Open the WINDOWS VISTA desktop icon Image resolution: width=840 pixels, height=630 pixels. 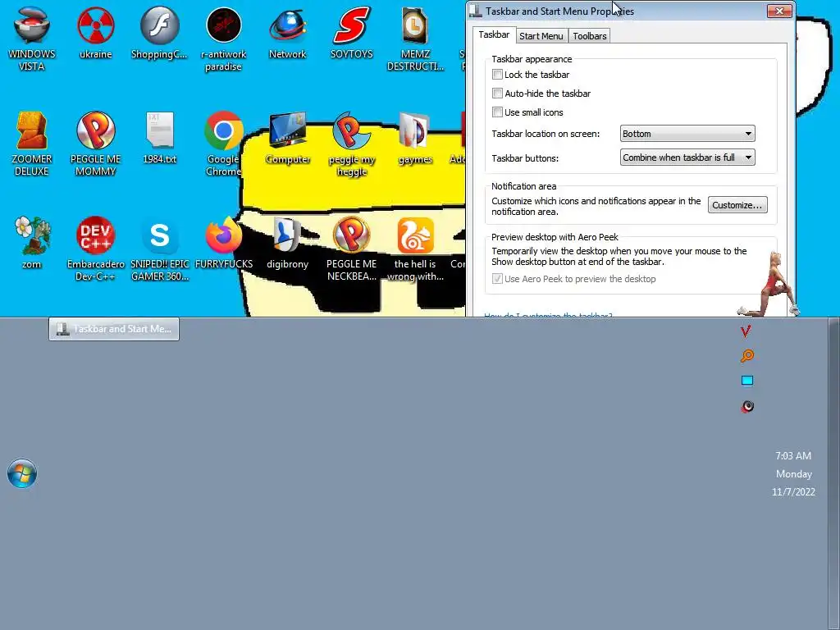coord(32,39)
